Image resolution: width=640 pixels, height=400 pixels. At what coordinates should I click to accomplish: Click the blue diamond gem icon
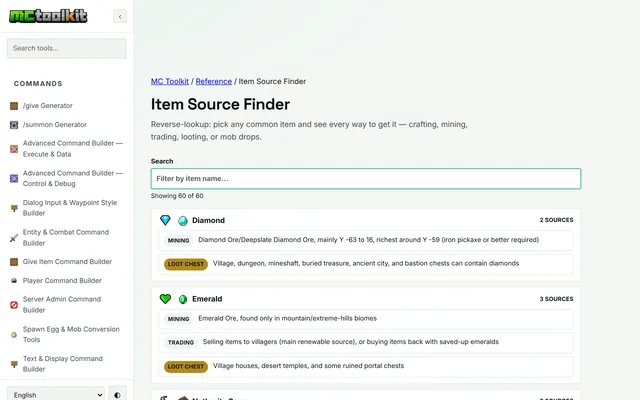[165, 220]
